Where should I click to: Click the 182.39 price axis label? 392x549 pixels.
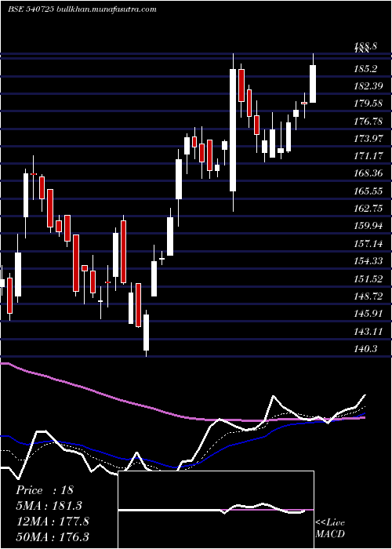(368, 86)
